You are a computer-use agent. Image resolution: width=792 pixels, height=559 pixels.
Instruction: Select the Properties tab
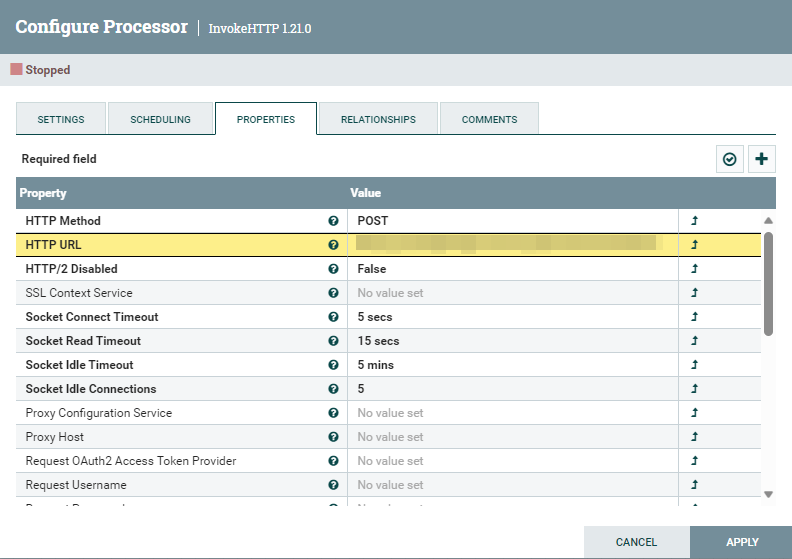tap(266, 119)
